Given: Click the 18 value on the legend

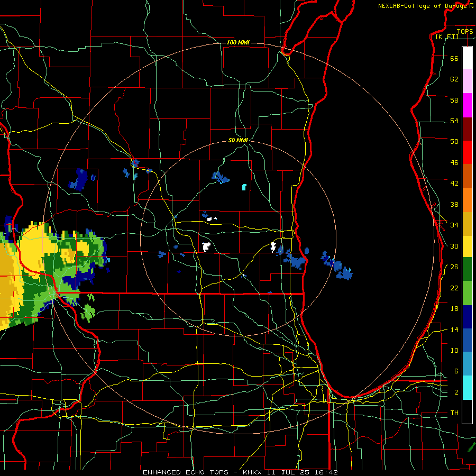Looking at the screenshot, I should point(454,309).
